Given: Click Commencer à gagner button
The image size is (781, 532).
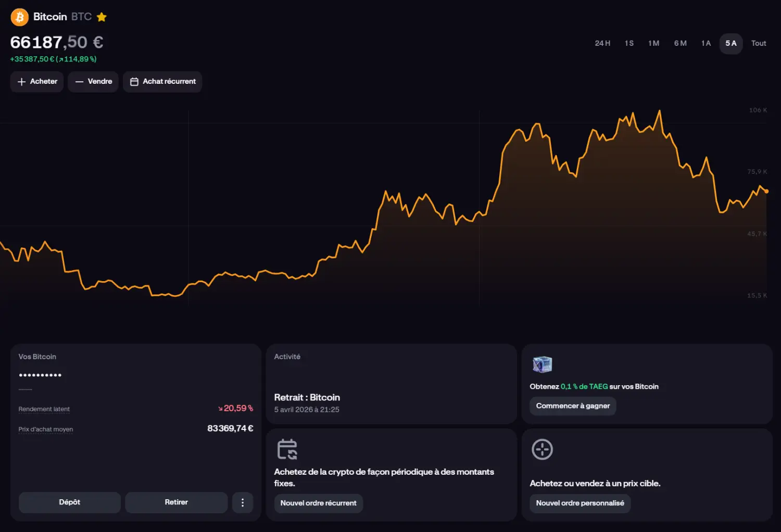Looking at the screenshot, I should coord(573,406).
